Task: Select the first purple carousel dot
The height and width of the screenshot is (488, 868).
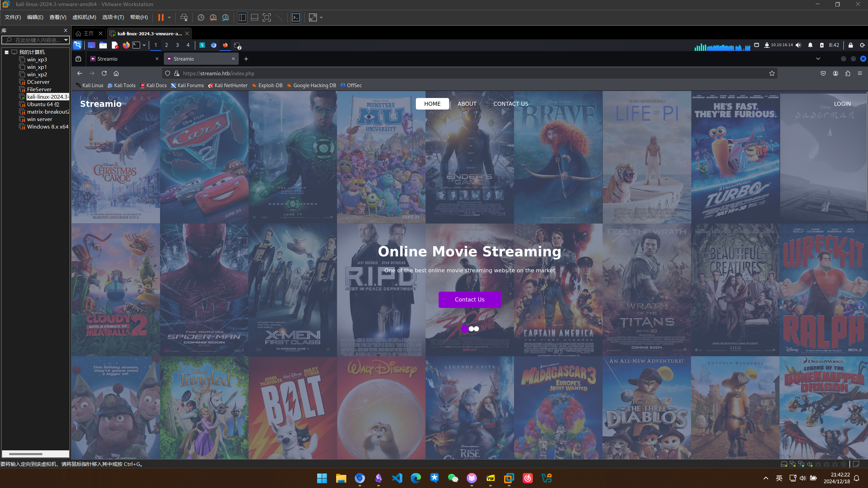Action: (x=464, y=329)
